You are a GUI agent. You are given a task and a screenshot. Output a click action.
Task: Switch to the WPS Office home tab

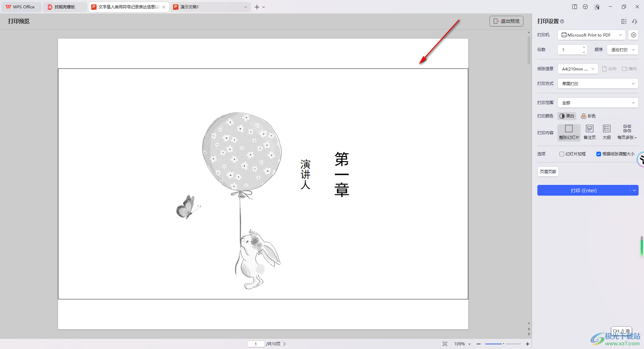(21, 7)
